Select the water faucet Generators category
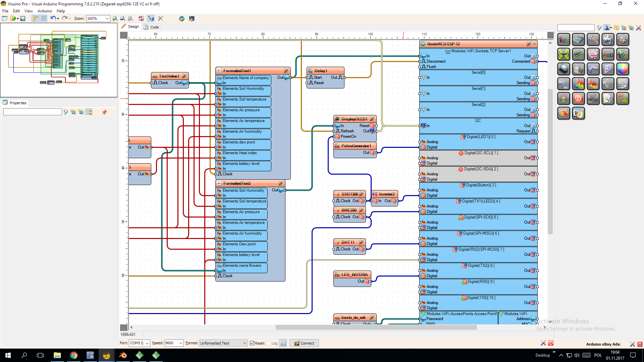The width and height of the screenshot is (644, 362). (x=608, y=40)
